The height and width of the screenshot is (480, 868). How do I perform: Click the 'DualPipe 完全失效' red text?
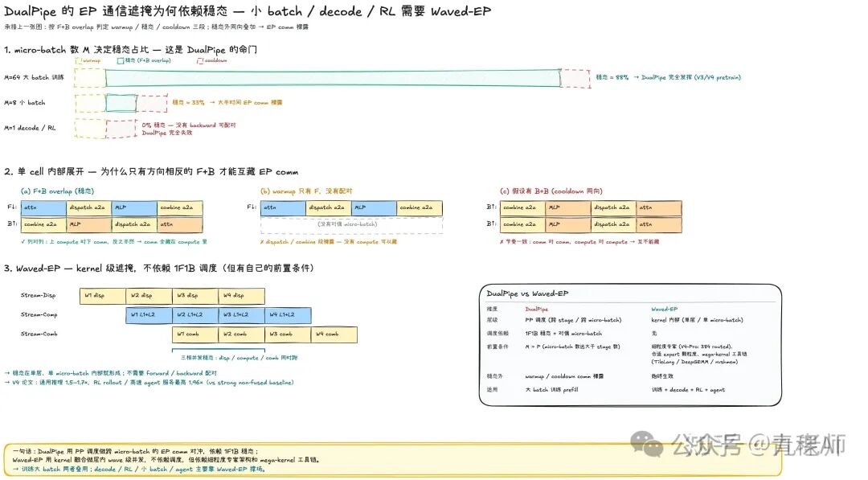(x=167, y=133)
